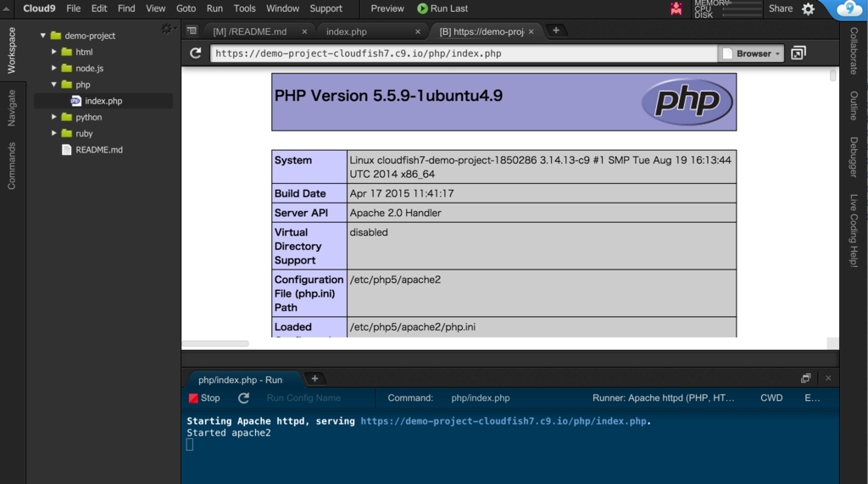Reload the preview page
The image size is (868, 484).
[x=196, y=53]
